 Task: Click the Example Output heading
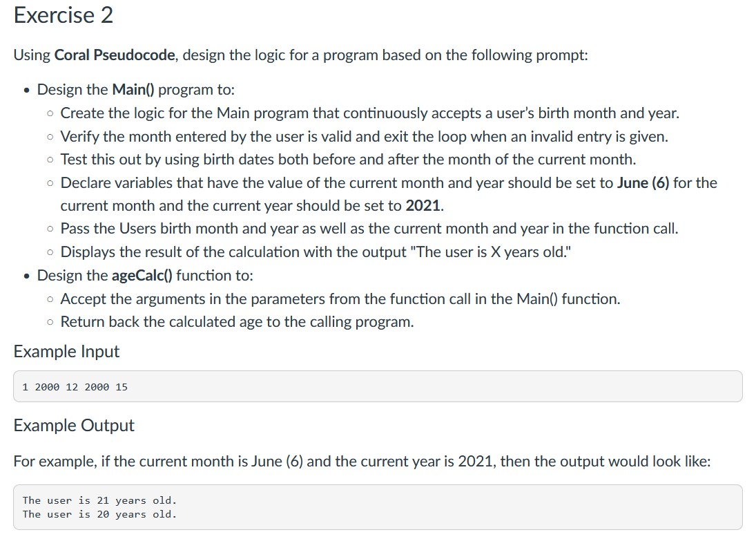[74, 426]
